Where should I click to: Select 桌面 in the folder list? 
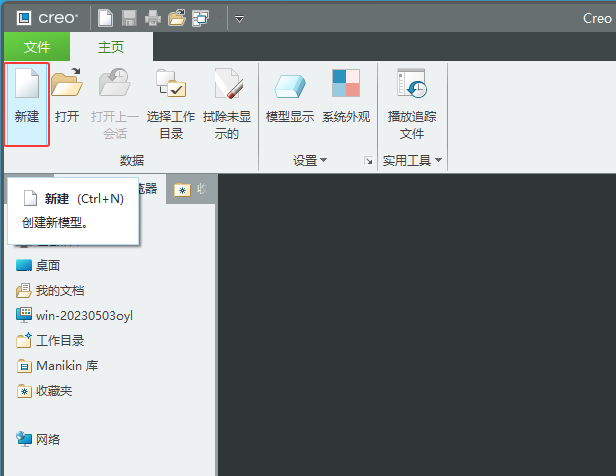tap(38, 265)
